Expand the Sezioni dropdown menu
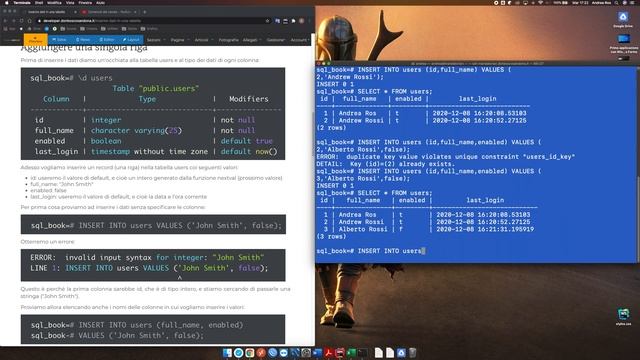The height and width of the screenshot is (360, 640). (156, 40)
